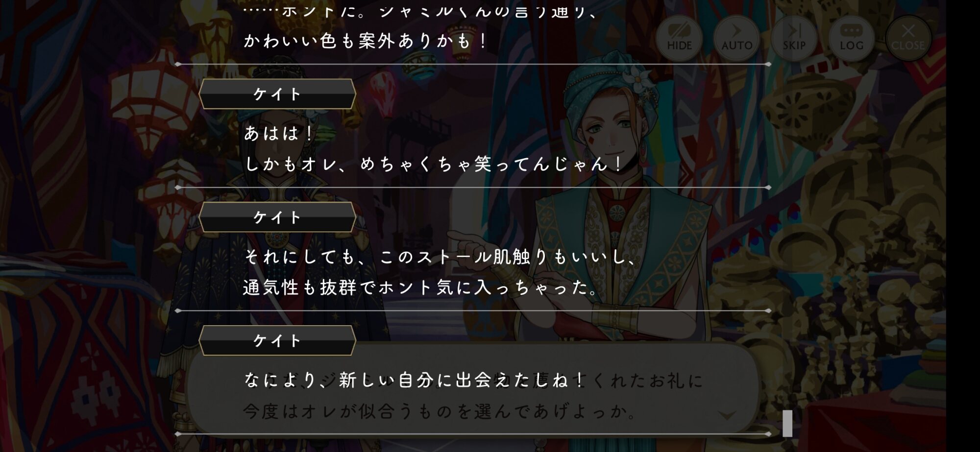Tap log line 通気性も抜群でホント気に入っちゃった
Image resolution: width=980 pixels, height=452 pixels.
click(x=420, y=287)
